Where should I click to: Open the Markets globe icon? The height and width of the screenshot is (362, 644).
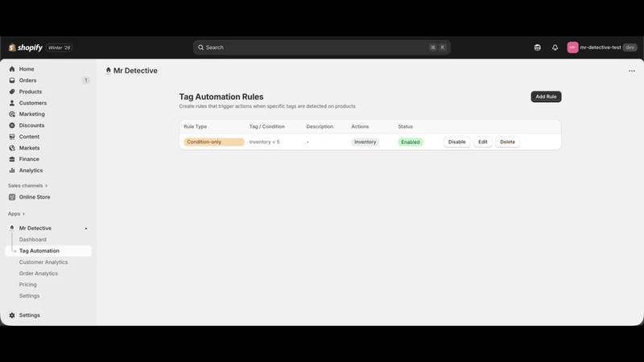[12, 148]
